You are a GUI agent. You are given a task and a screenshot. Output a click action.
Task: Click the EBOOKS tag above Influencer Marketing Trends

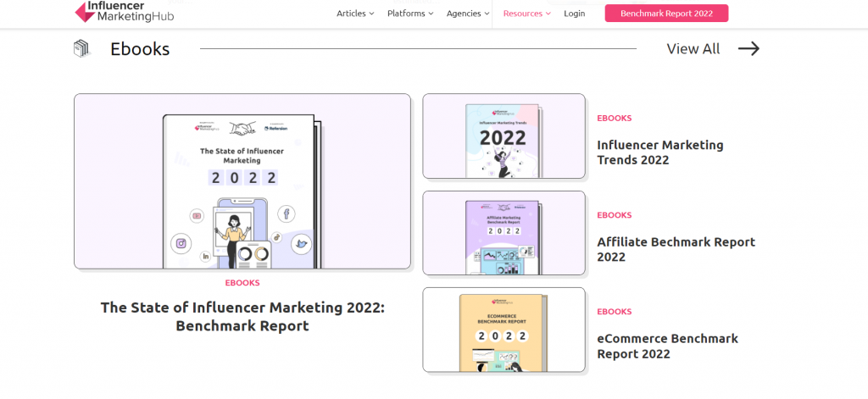[x=614, y=118]
